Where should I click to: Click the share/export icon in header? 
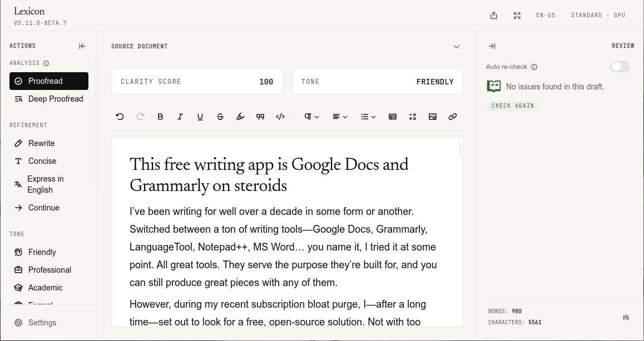point(494,16)
